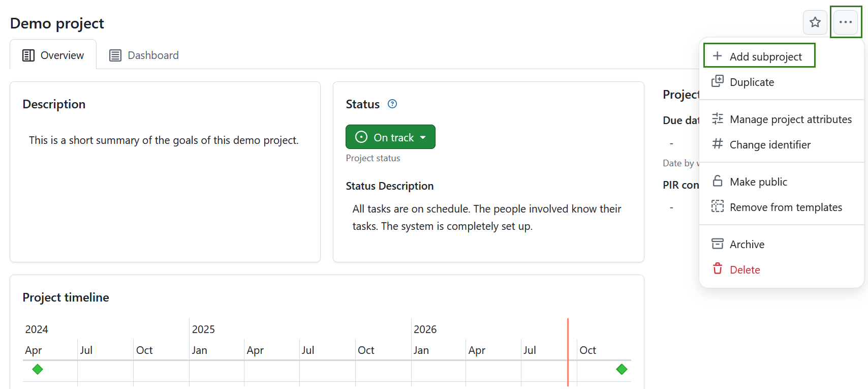Switch to the Overview tab
This screenshot has height=389, width=868.
53,55
